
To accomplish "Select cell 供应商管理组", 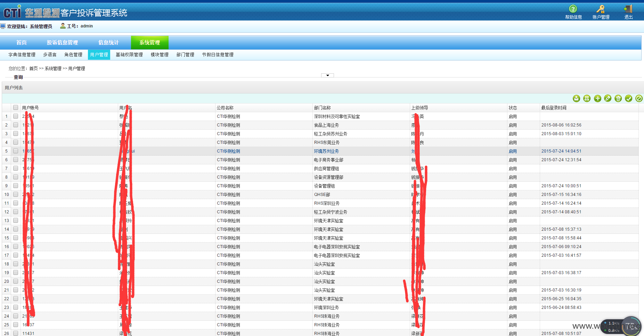I will tap(326, 169).
